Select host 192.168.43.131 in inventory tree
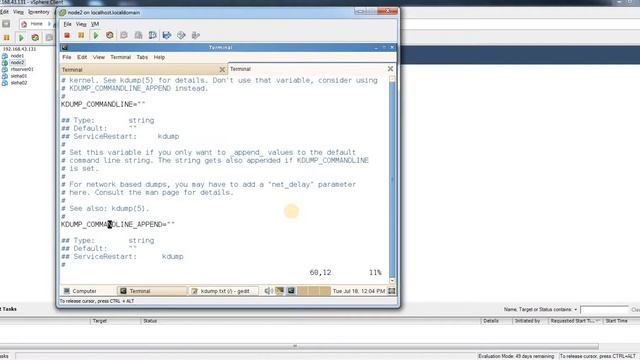This screenshot has height=360, width=640. coord(19,49)
